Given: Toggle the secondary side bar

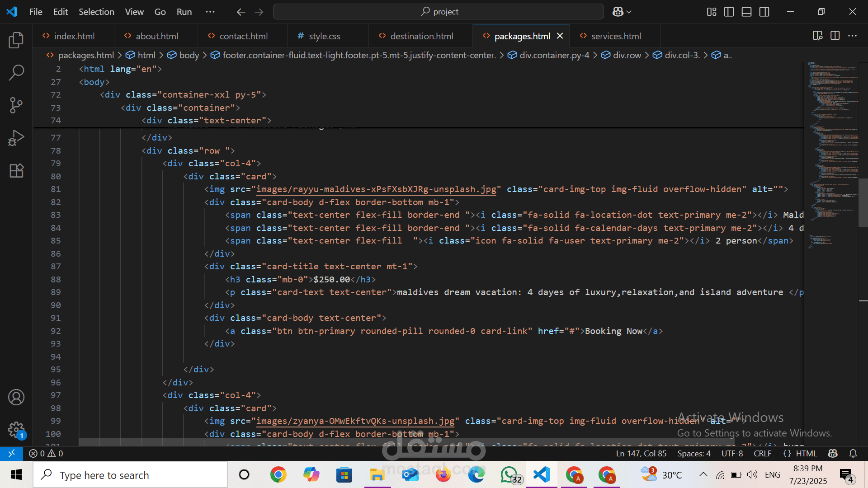Looking at the screenshot, I should (764, 12).
